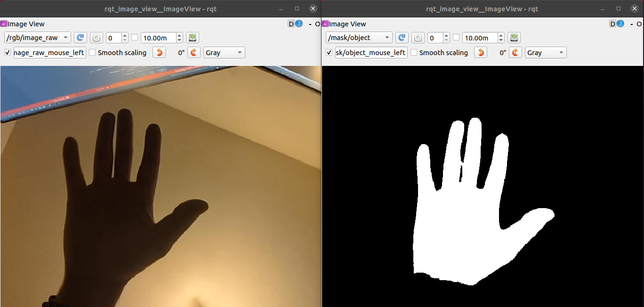
Task: Refresh the /mask/object topic list
Action: (402, 38)
